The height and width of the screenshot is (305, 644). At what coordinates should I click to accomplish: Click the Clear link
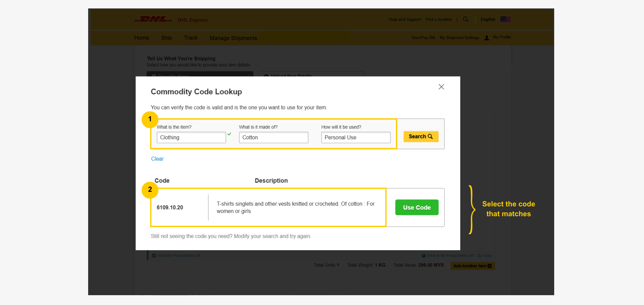(157, 159)
